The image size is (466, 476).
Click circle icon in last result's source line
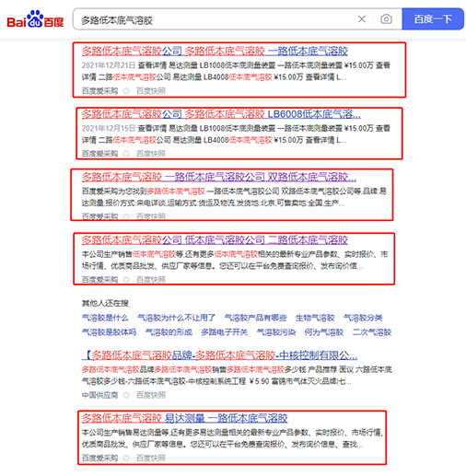[126, 458]
